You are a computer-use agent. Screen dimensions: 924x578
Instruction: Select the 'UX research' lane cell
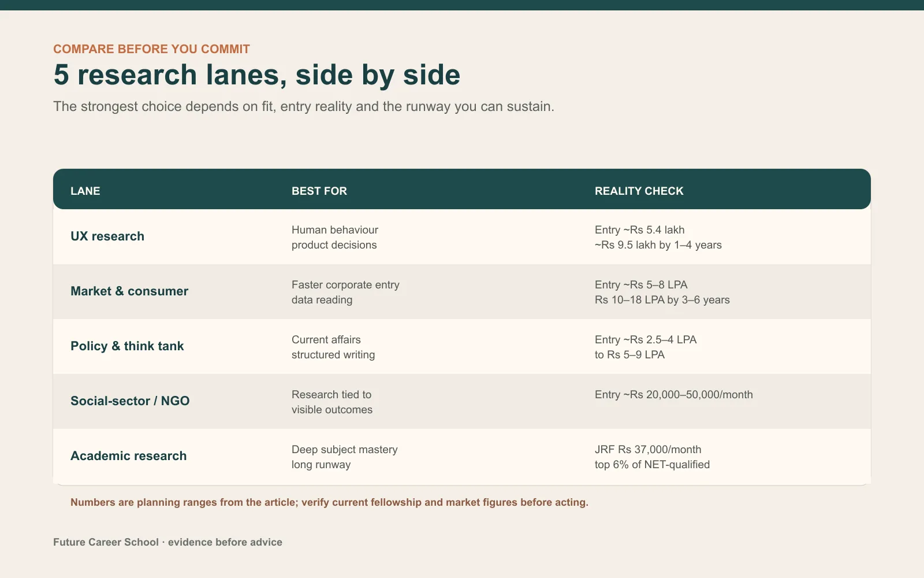coord(107,236)
